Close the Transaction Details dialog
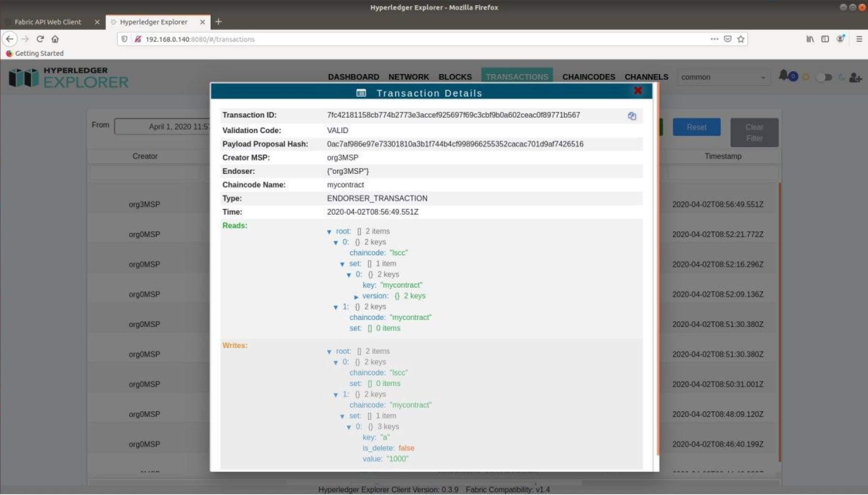Screen dimensions: 868x495 (638, 91)
